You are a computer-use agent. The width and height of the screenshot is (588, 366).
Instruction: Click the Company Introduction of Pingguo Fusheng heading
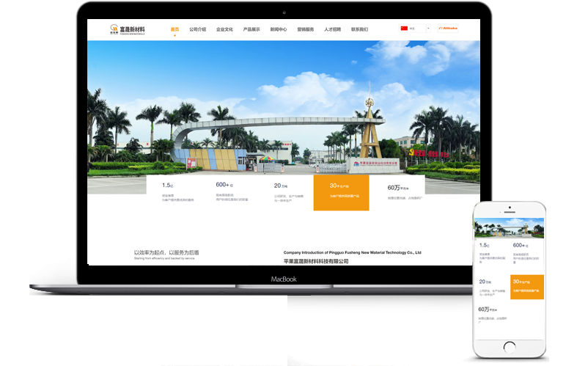tap(353, 252)
